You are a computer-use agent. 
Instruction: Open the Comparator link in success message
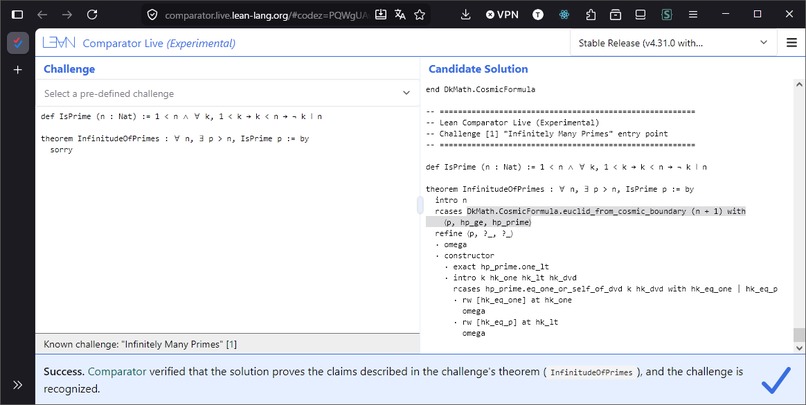click(x=117, y=371)
